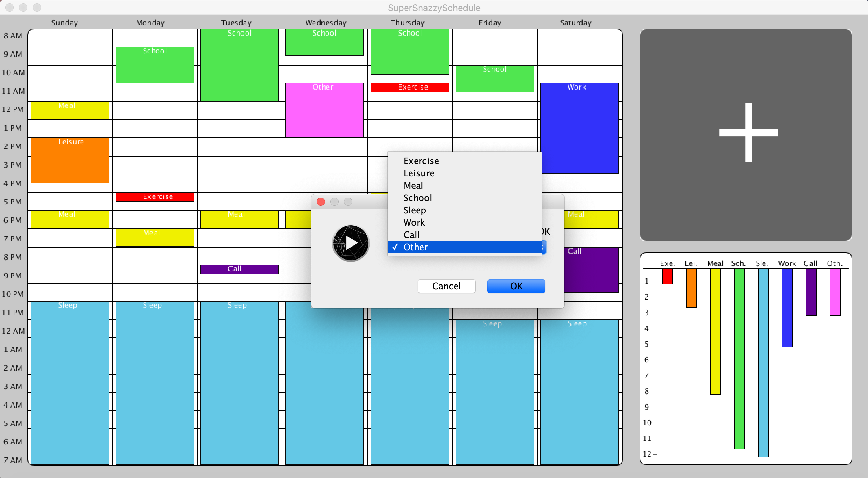Click Tuesday's purple Call event
868x478 pixels.
[x=239, y=269]
